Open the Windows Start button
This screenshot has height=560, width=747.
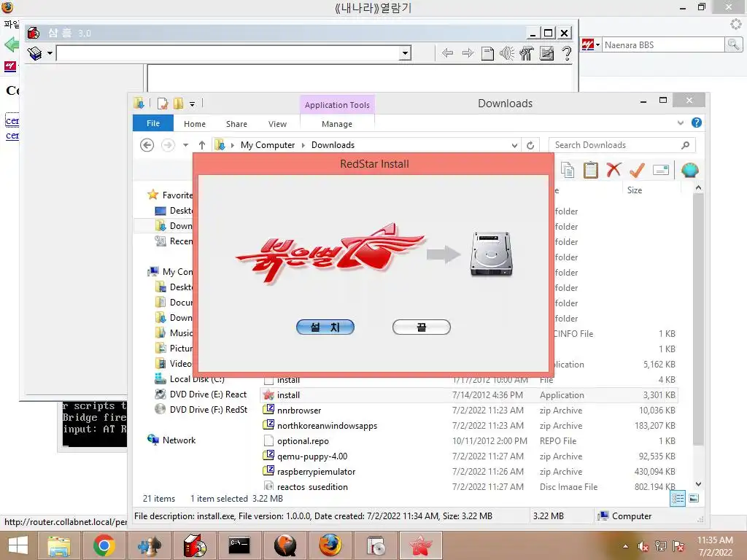[18, 545]
